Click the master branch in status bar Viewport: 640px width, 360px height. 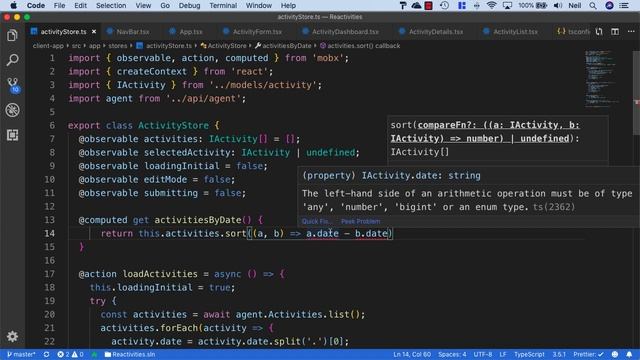[21, 354]
